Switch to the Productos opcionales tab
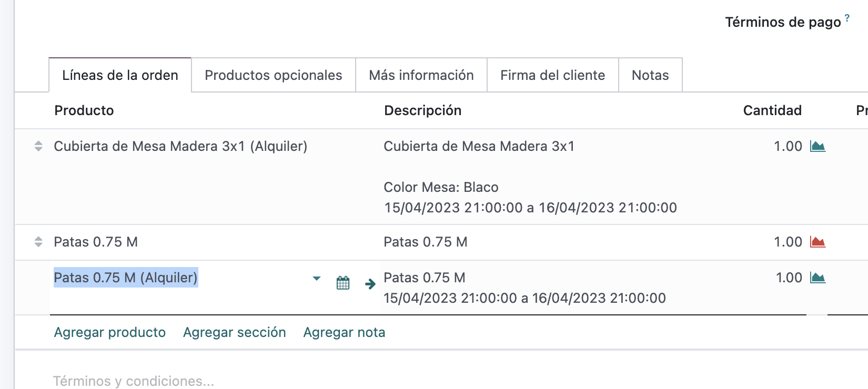The image size is (868, 389). pos(274,75)
